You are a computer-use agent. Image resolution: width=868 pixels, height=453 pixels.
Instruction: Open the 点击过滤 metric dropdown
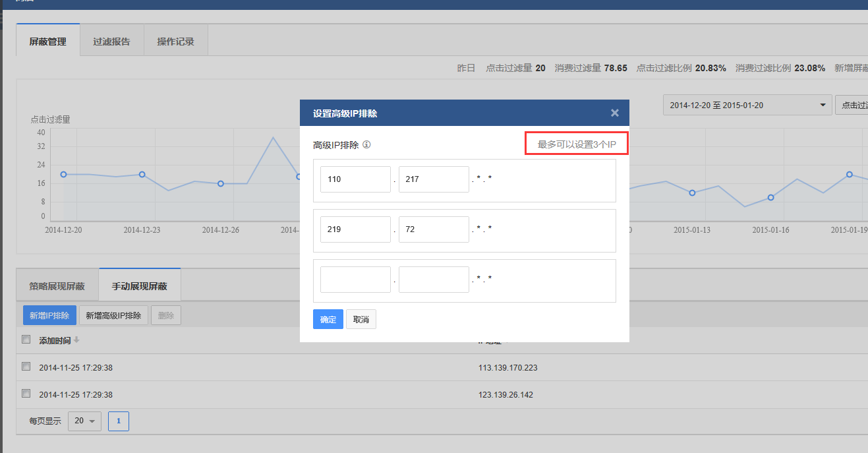pyautogui.click(x=852, y=105)
